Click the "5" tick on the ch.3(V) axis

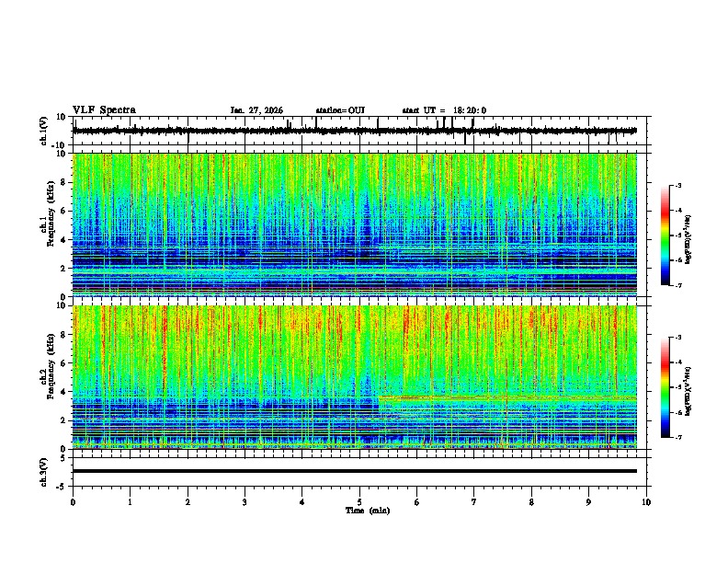[x=64, y=458]
